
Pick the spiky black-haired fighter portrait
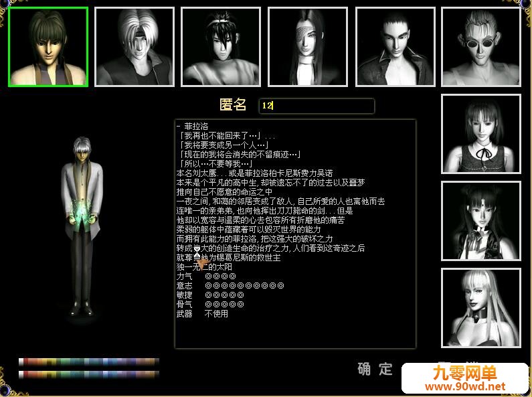[x=221, y=47]
